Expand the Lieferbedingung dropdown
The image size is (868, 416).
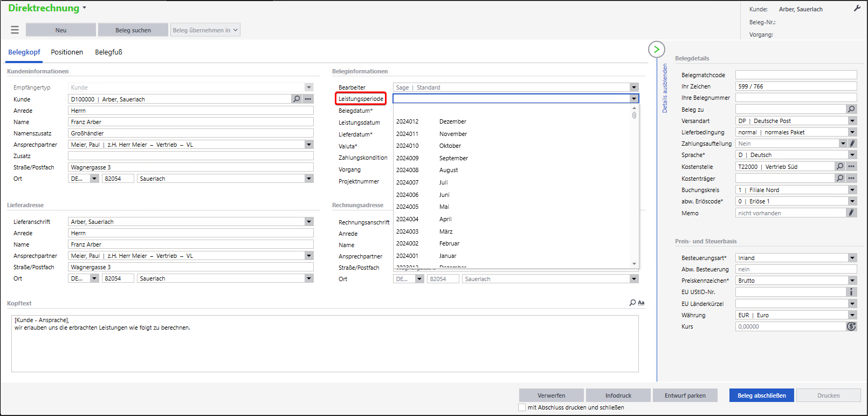click(x=852, y=132)
